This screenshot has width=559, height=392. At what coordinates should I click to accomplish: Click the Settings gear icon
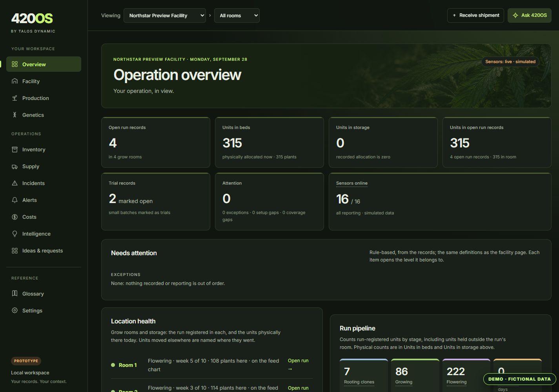[x=15, y=310]
